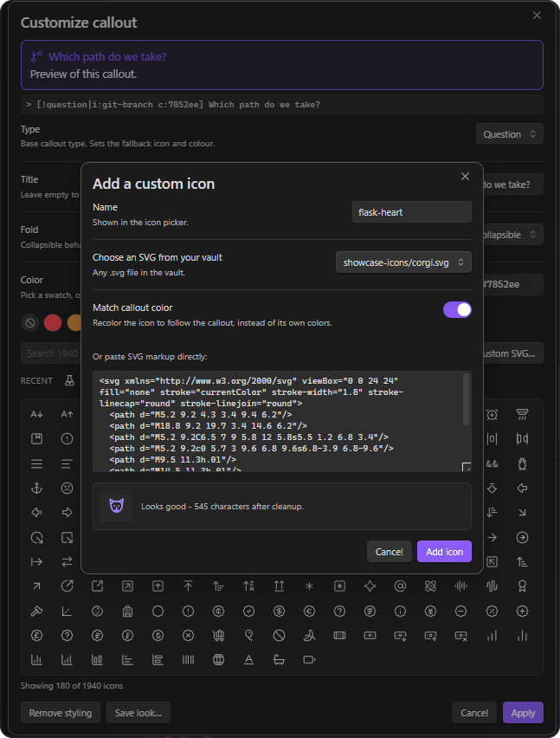Select the A with down arrow icon
The image size is (560, 738).
tap(36, 414)
